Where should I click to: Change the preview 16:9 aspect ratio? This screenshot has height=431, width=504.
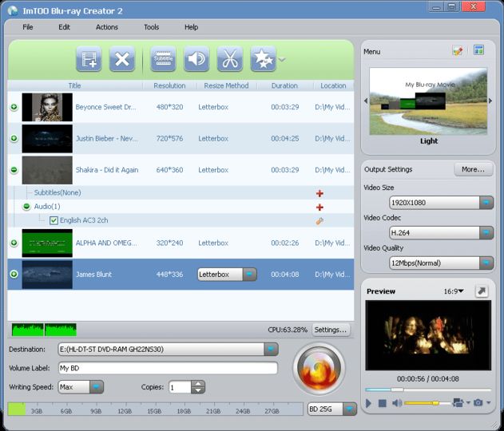pos(454,291)
